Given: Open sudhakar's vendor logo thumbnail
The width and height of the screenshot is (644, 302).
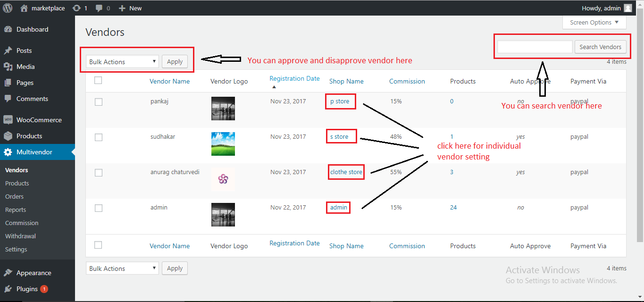Looking at the screenshot, I should pos(223,144).
